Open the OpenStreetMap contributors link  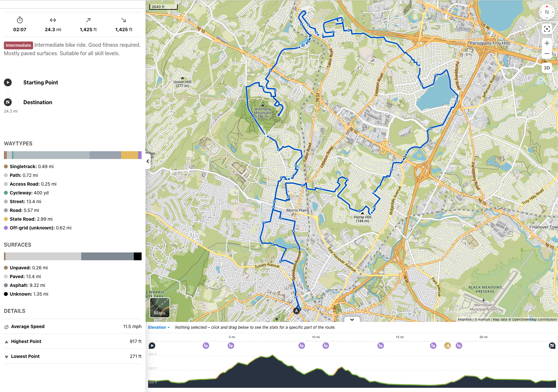[534, 319]
